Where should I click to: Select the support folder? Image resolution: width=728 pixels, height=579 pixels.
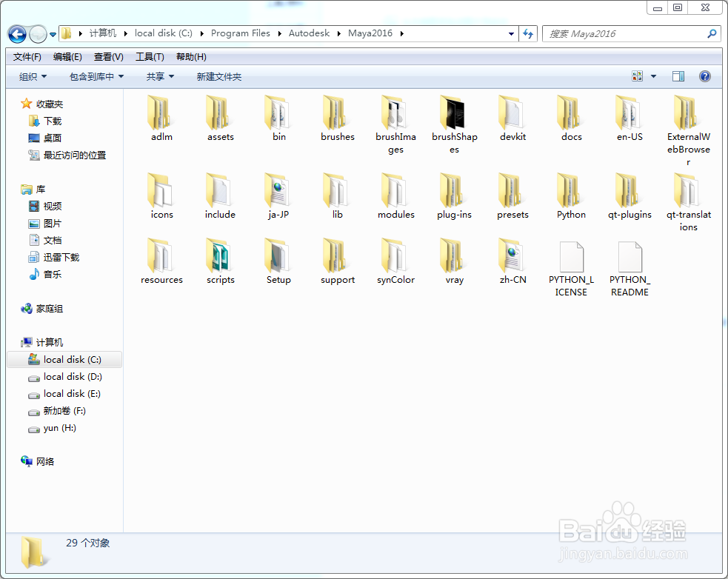click(338, 261)
